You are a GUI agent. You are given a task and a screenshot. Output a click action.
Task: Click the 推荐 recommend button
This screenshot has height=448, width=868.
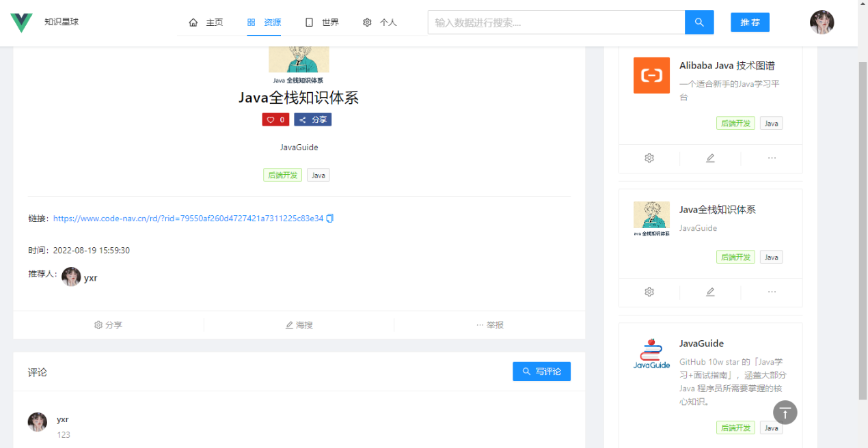click(x=750, y=23)
